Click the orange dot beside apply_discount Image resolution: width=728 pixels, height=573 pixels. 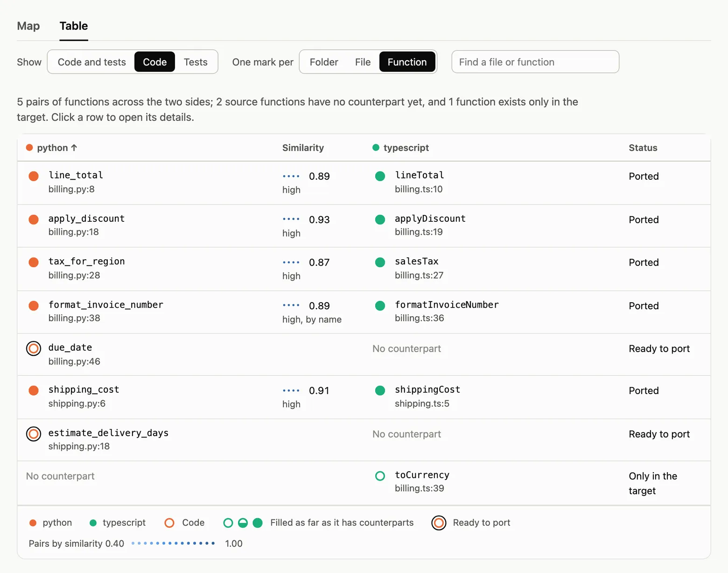point(34,219)
